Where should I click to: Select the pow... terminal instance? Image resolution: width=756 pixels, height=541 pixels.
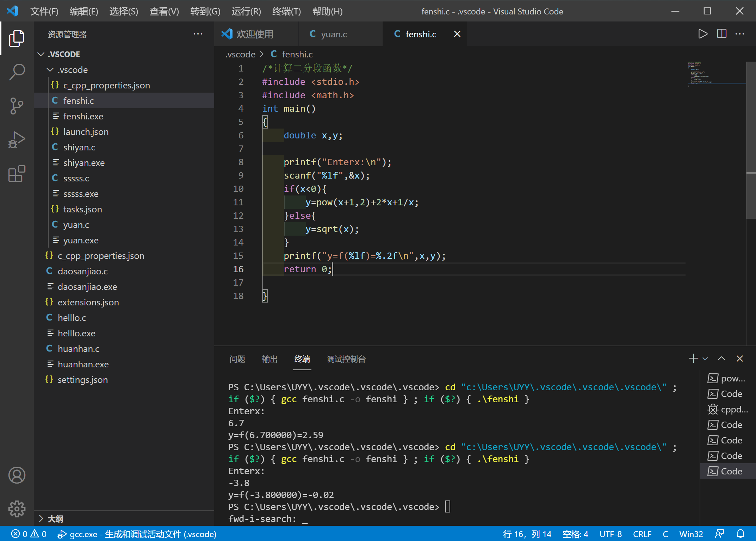(728, 378)
